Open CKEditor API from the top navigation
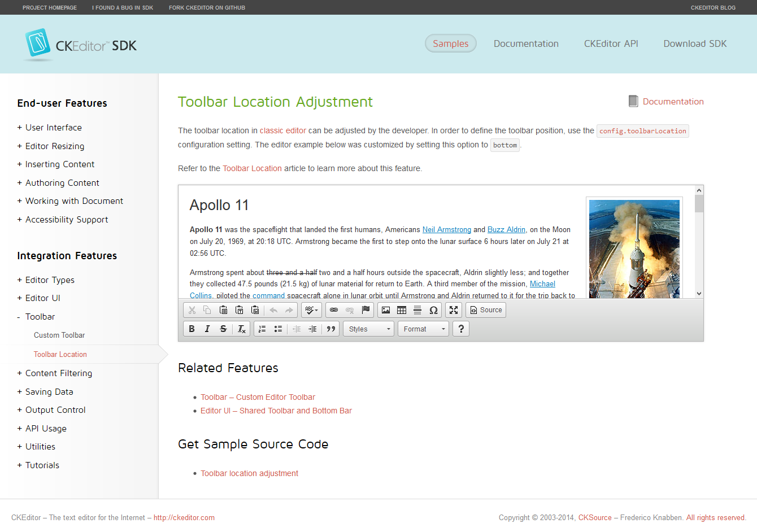 coord(611,43)
